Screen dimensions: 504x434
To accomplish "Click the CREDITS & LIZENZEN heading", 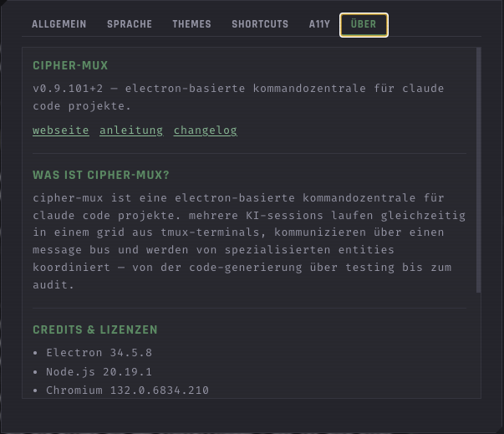I will 95,329.
